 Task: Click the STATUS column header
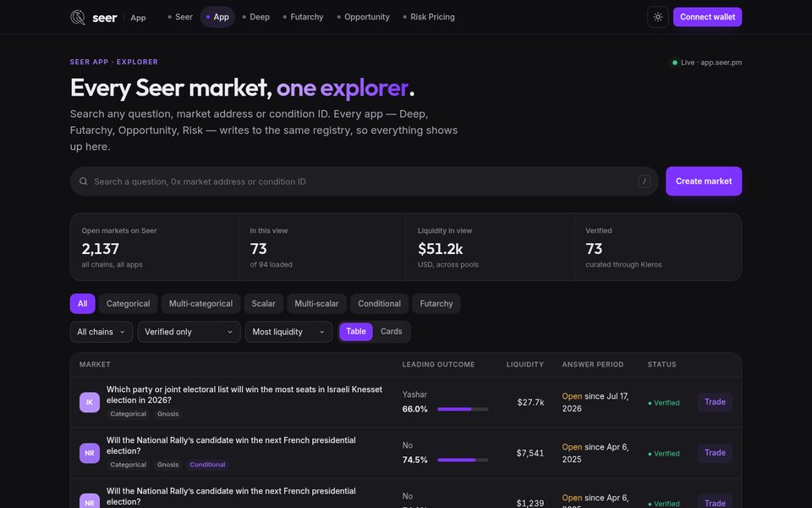tap(661, 364)
